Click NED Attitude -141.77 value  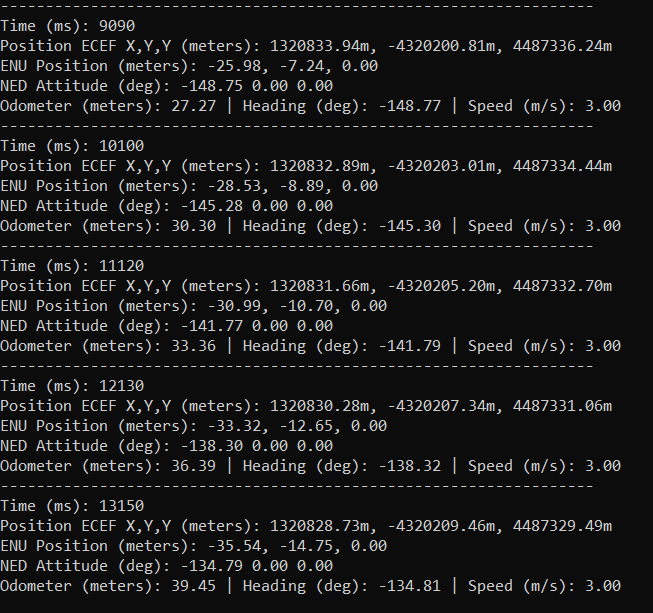click(212, 326)
